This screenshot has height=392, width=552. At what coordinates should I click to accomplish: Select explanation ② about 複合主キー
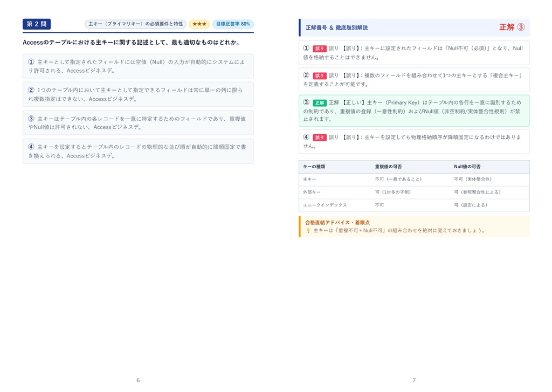coord(414,80)
